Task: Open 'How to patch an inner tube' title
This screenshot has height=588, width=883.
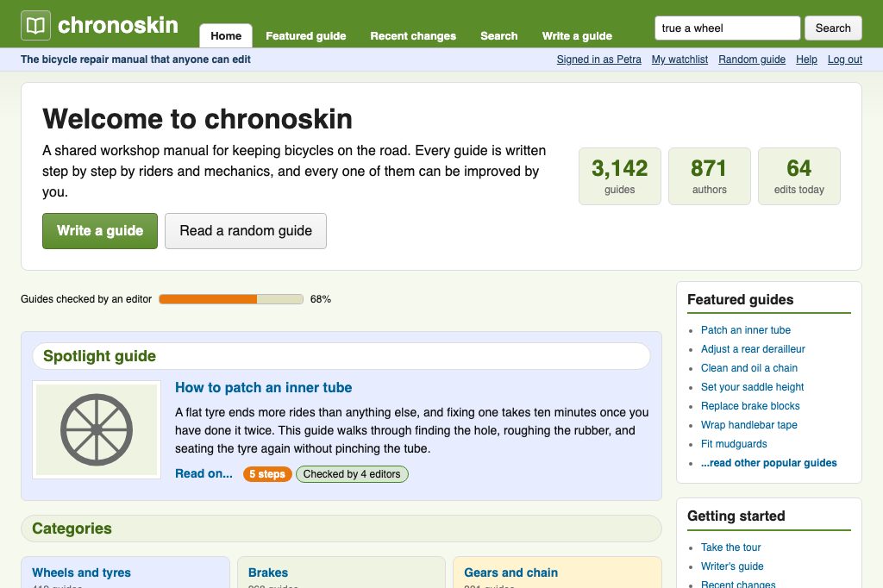Action: click(x=263, y=387)
